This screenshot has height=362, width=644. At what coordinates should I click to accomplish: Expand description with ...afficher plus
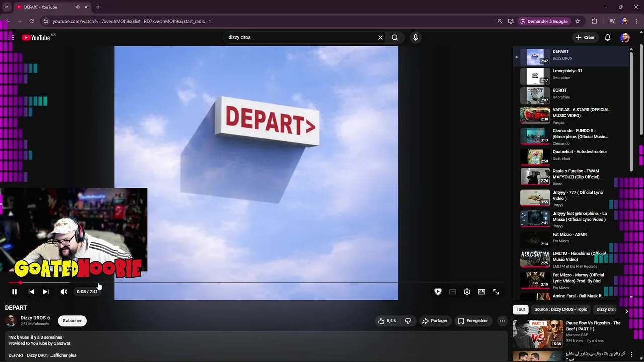click(x=63, y=355)
